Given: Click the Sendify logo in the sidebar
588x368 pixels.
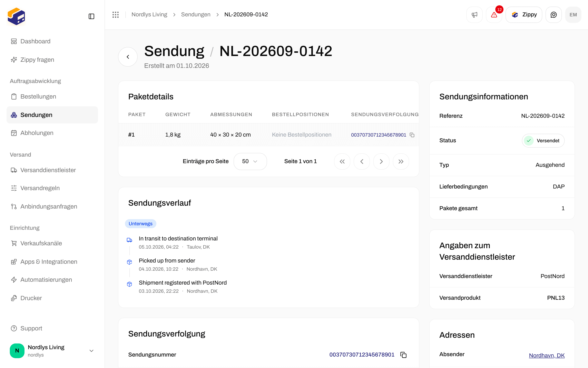Looking at the screenshot, I should click(16, 16).
